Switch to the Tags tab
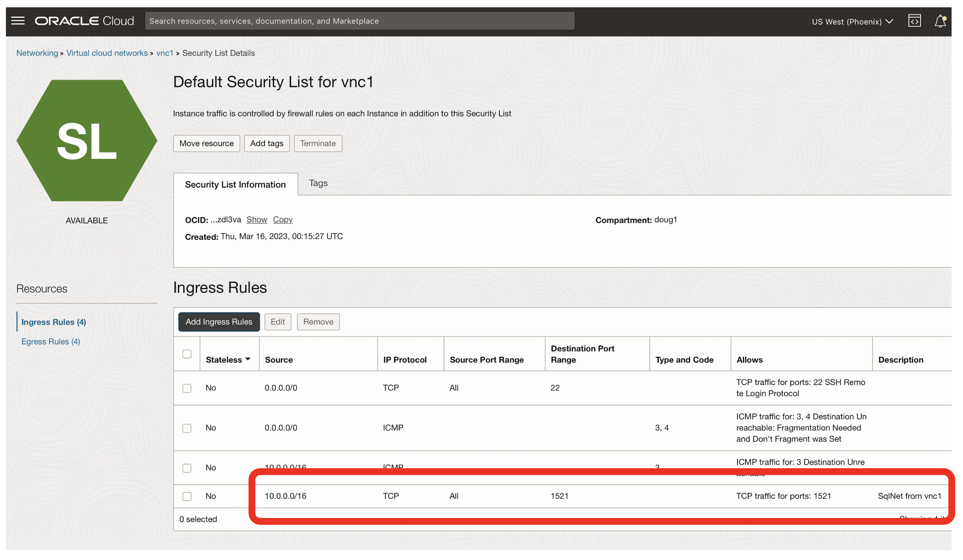Image resolution: width=963 pixels, height=560 pixels. click(x=318, y=183)
